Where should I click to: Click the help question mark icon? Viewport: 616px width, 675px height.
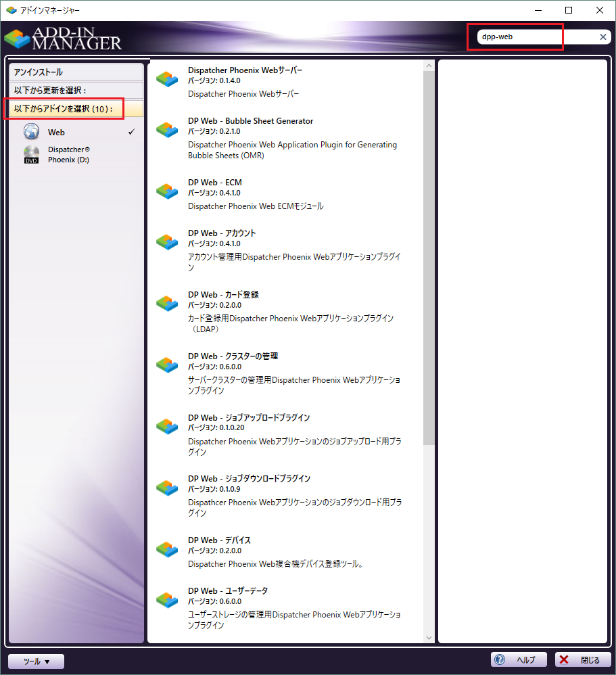pos(500,659)
